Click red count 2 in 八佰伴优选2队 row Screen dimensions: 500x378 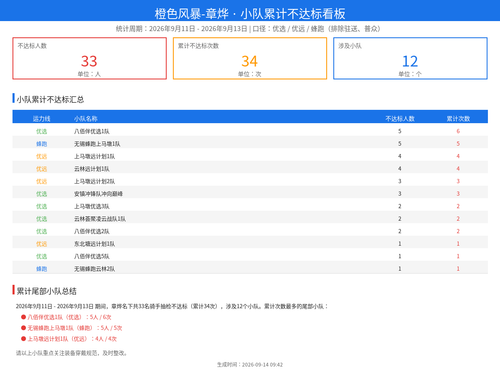tap(458, 231)
